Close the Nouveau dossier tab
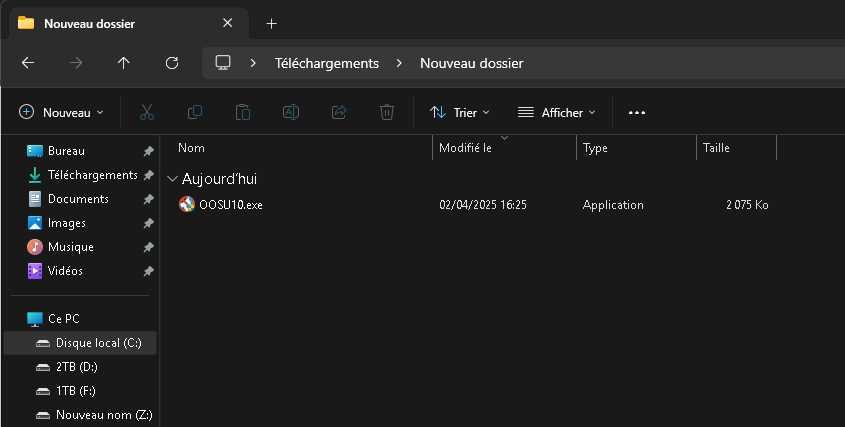 (227, 23)
